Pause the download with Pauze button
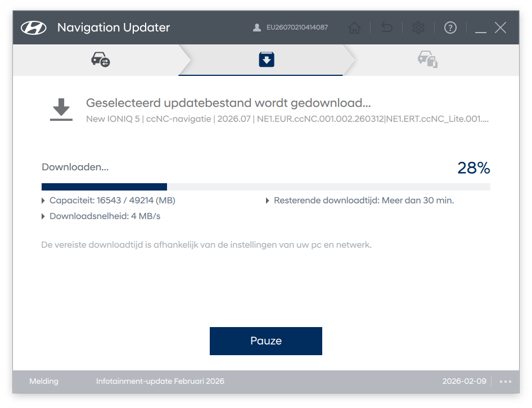532x408 pixels. pos(265,341)
